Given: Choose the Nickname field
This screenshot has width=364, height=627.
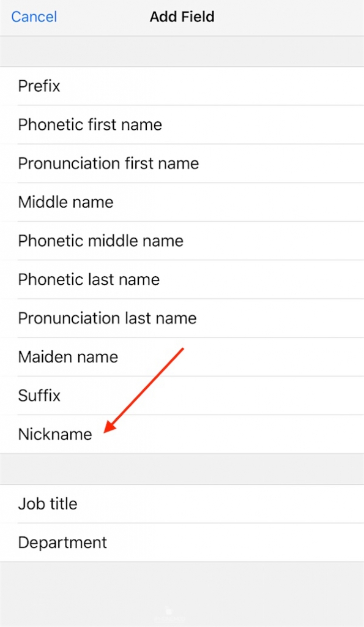Looking at the screenshot, I should [182, 434].
